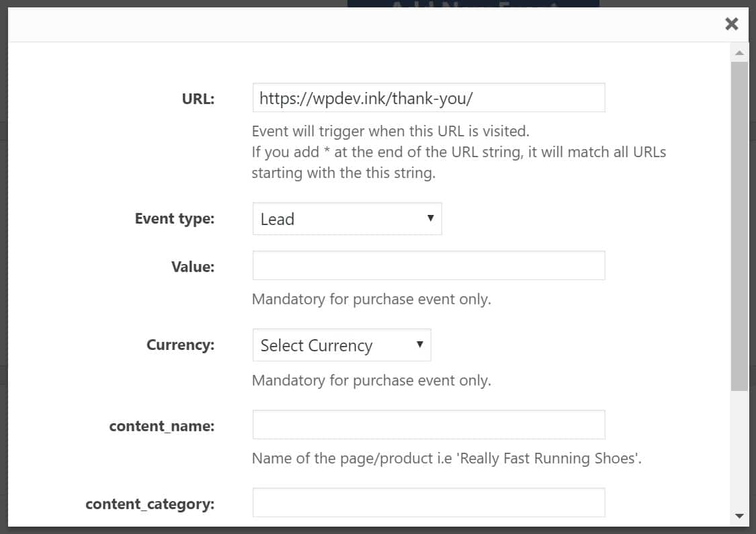Click the Currency: field label
Viewport: 756px width, 534px height.
point(180,345)
